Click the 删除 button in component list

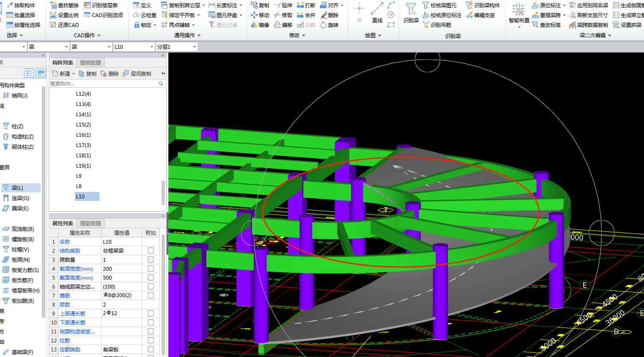point(110,74)
